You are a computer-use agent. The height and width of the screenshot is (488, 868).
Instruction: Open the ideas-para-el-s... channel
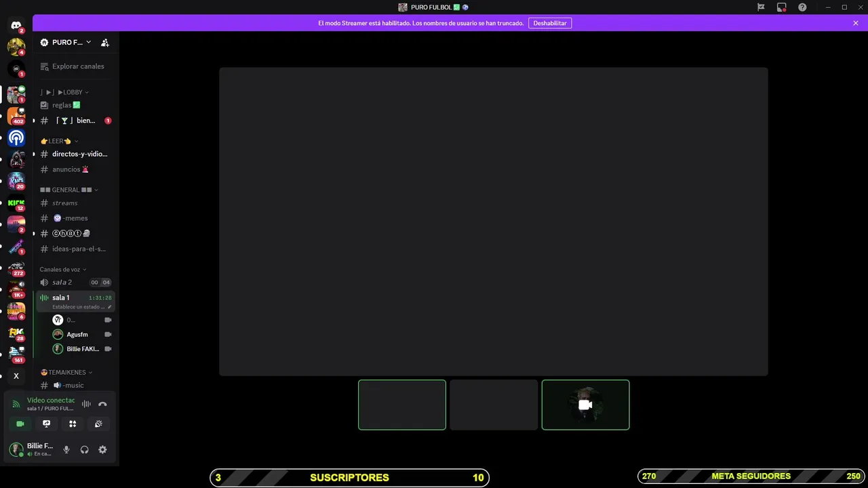click(x=75, y=249)
